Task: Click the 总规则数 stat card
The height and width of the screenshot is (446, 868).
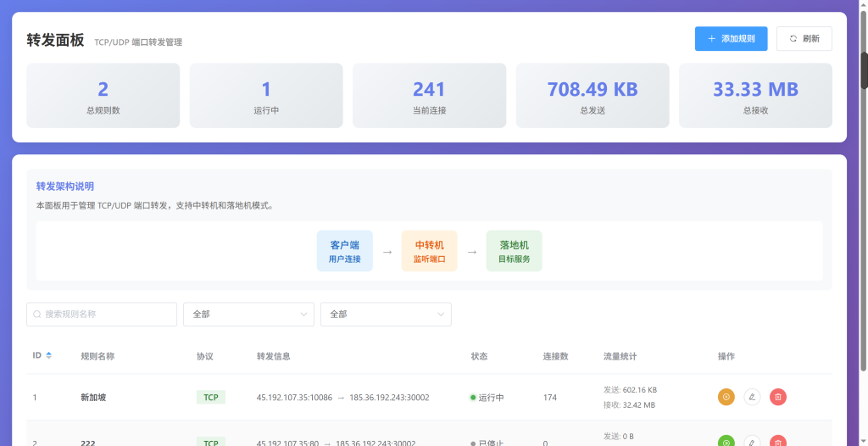Action: (103, 95)
